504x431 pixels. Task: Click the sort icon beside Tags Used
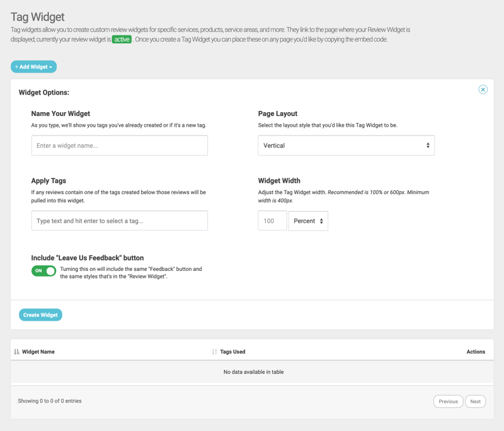click(214, 352)
